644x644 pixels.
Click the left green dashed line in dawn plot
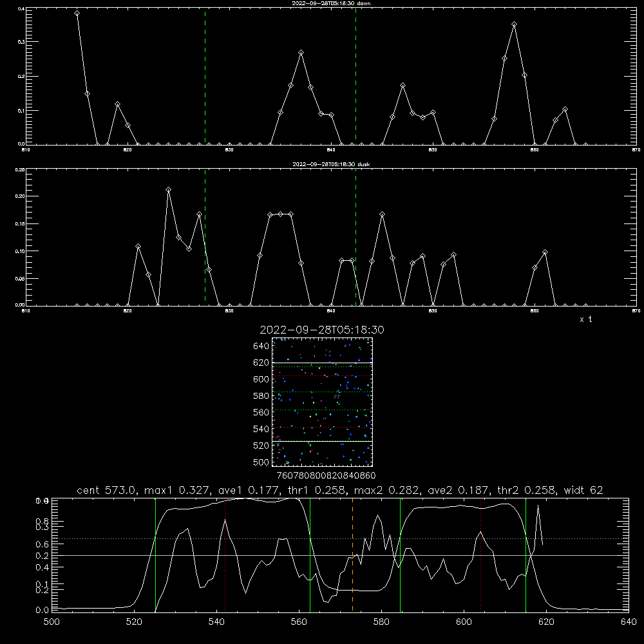pyautogui.click(x=205, y=76)
